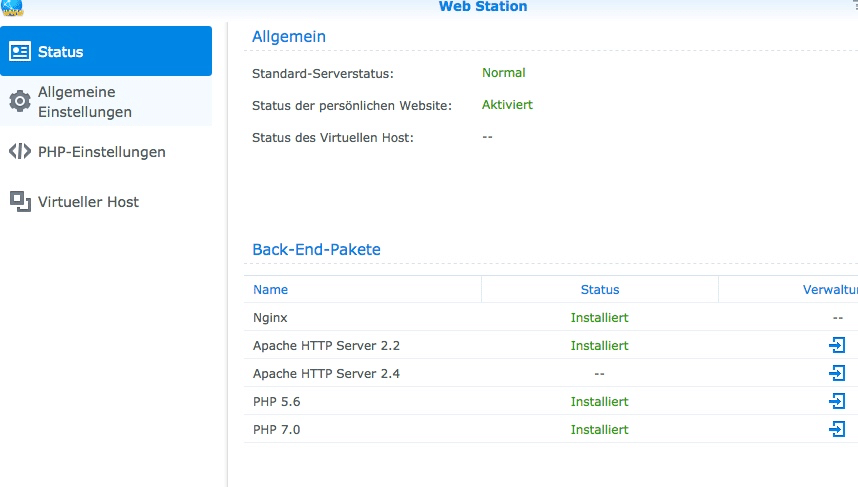The image size is (858, 487).
Task: Click the PHP-Einstellungen code icon
Action: 20,152
